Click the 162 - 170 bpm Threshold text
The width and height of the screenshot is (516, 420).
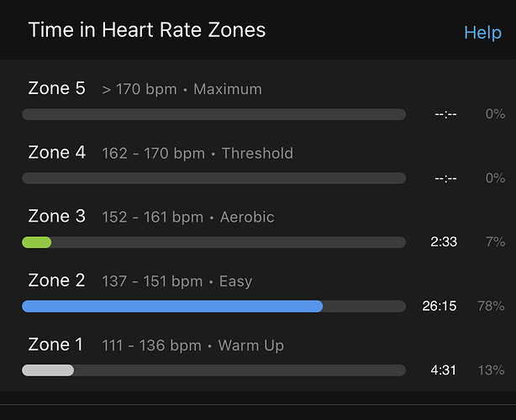click(x=197, y=153)
